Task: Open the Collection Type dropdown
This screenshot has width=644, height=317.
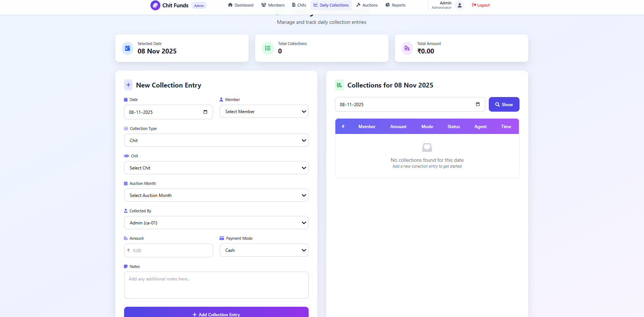Action: pos(216,141)
